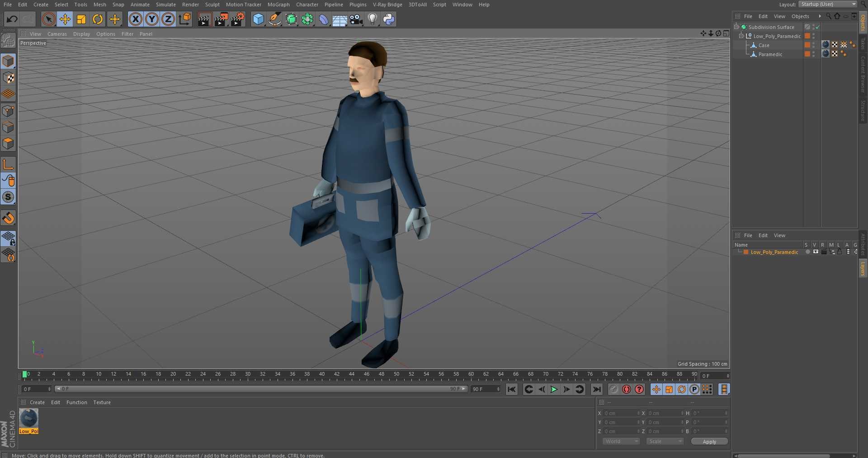Add a Light object bulb icon
This screenshot has width=868, height=458.
[x=373, y=19]
